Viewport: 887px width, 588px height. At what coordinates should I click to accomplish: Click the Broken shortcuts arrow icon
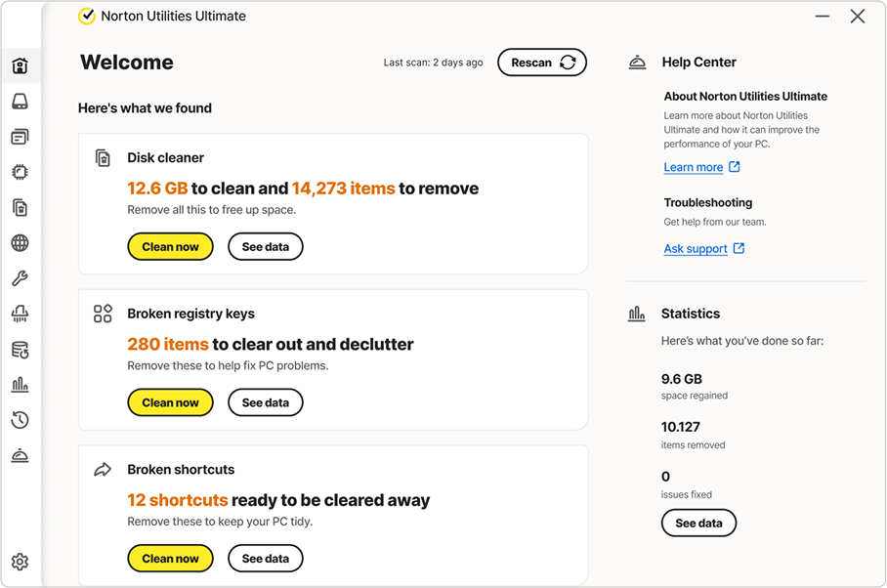coord(103,469)
